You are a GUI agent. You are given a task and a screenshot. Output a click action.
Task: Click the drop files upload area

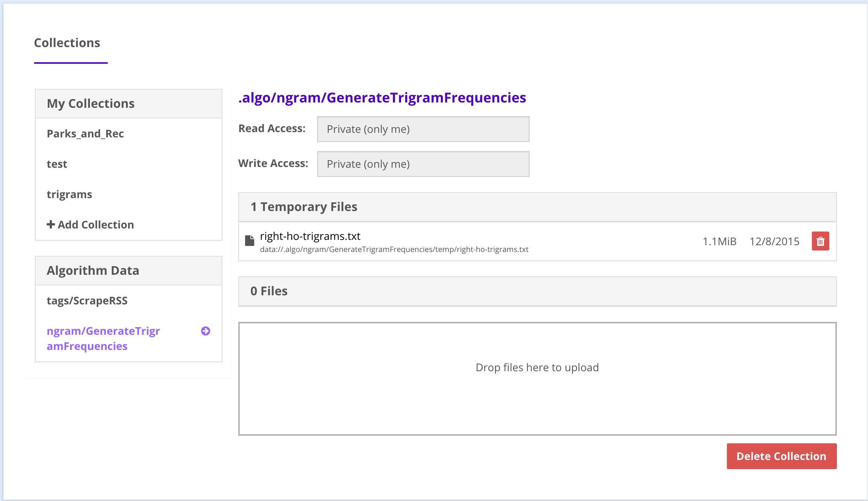537,379
